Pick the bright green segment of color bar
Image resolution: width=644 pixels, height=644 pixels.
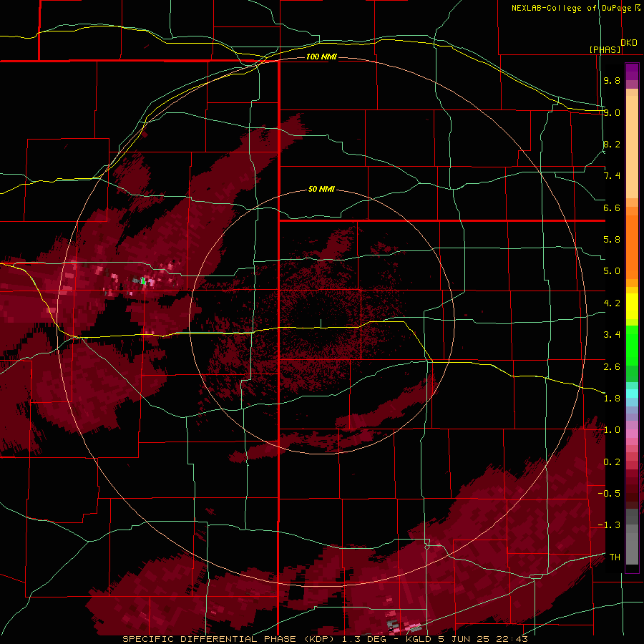click(x=632, y=346)
